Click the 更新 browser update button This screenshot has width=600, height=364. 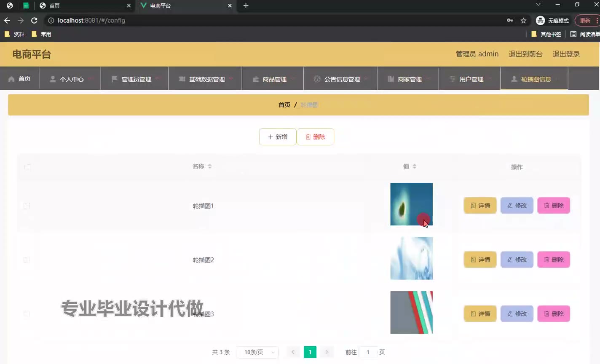587,20
